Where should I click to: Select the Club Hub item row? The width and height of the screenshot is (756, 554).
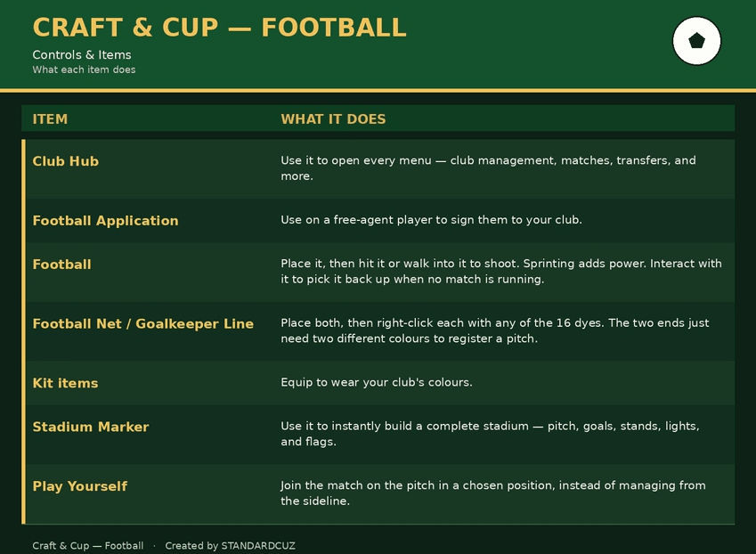[x=380, y=168]
